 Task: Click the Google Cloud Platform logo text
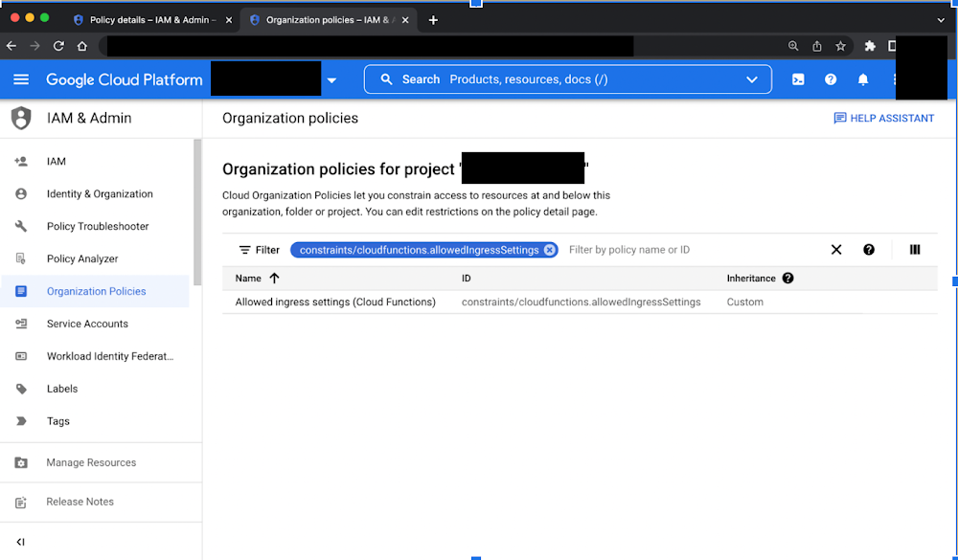click(x=124, y=79)
